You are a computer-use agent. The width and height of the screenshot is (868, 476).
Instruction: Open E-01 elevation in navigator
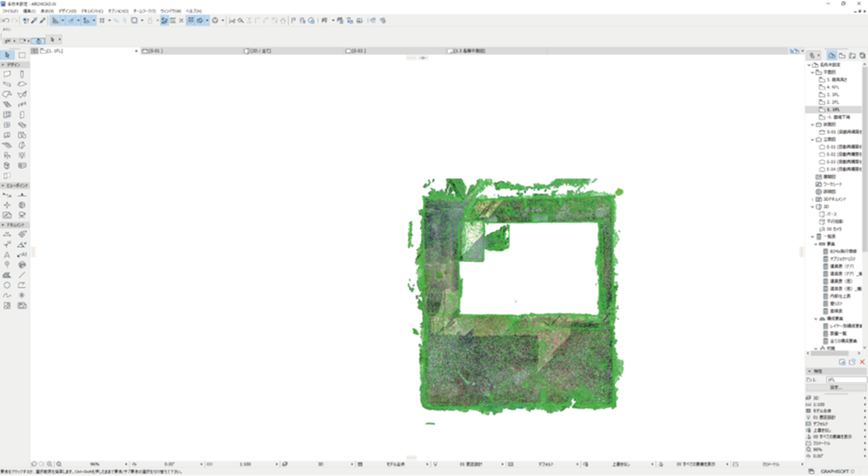[840, 147]
